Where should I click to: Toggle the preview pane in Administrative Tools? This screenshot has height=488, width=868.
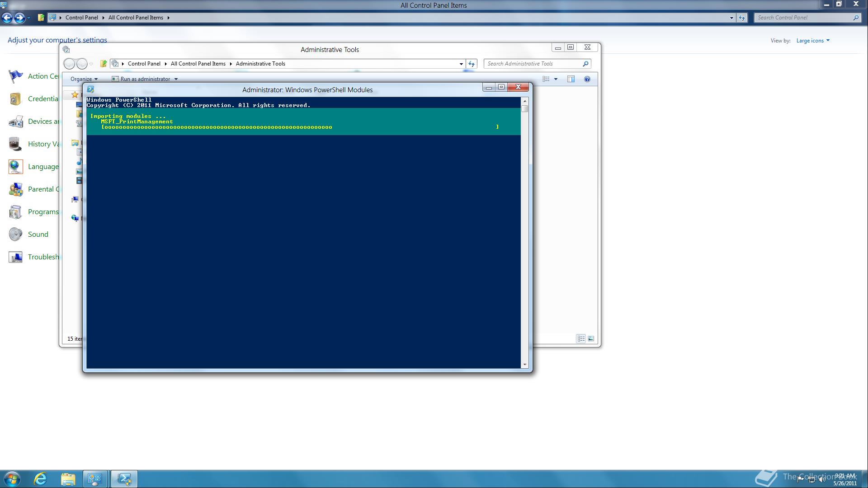click(x=571, y=79)
